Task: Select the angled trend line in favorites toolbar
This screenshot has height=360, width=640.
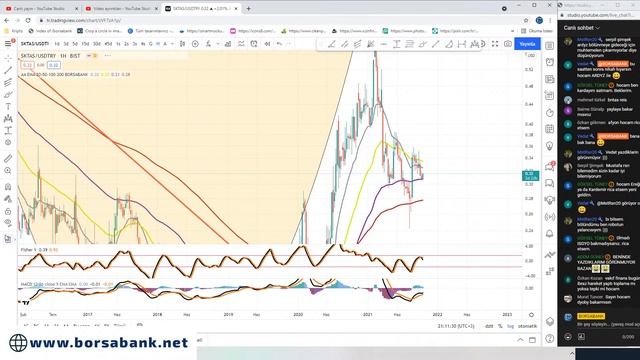Action: [x=331, y=44]
